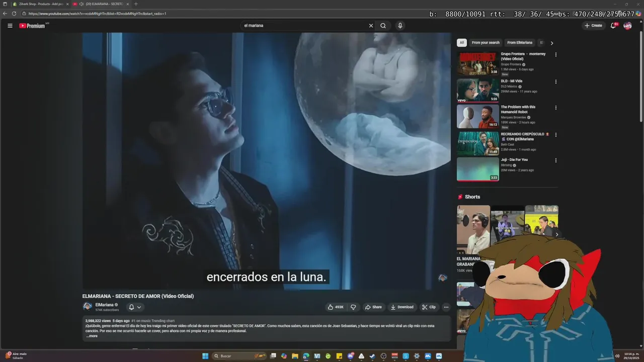Click the magnifier search button
Viewport: 644px width, 362px height.
(x=383, y=26)
